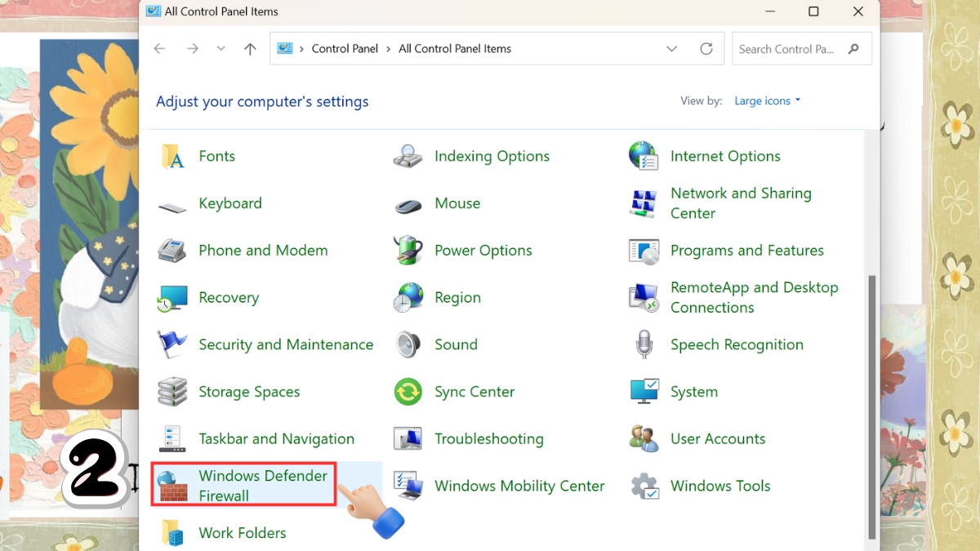Open the View by Large icons dropdown
The width and height of the screenshot is (980, 551).
(x=768, y=101)
